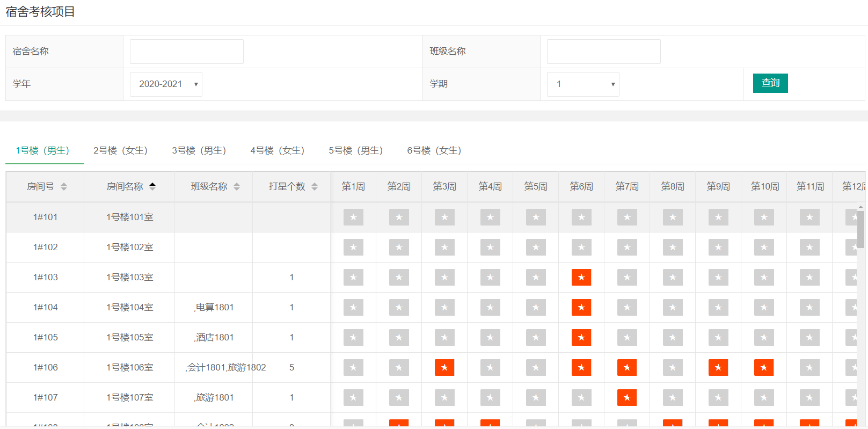Viewport: 868px width, 429px height.
Task: Open the 学期 dropdown
Action: click(583, 84)
